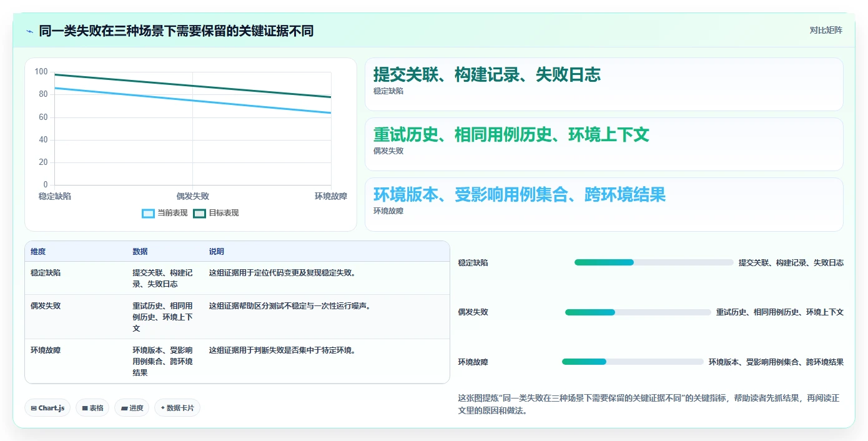Click the 环境故障 progress bar
This screenshot has width=868, height=441.
(633, 362)
